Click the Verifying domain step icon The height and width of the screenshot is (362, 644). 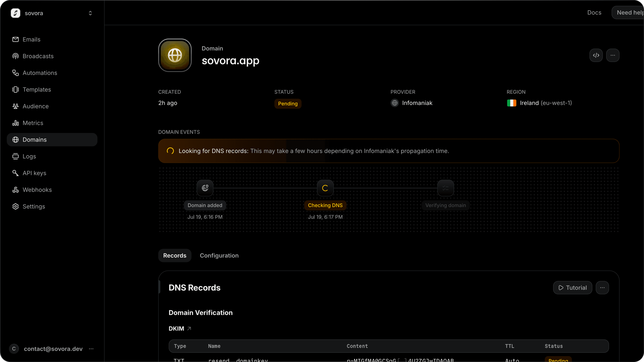445,188
